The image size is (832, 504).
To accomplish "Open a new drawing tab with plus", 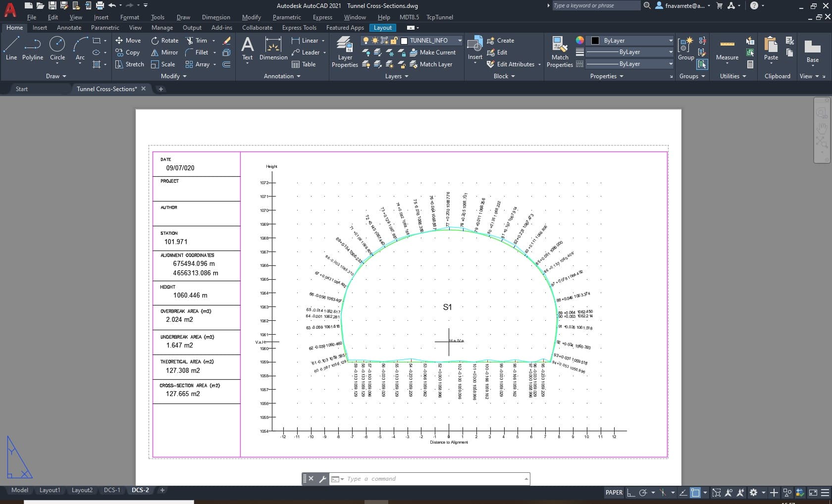I will pos(160,89).
